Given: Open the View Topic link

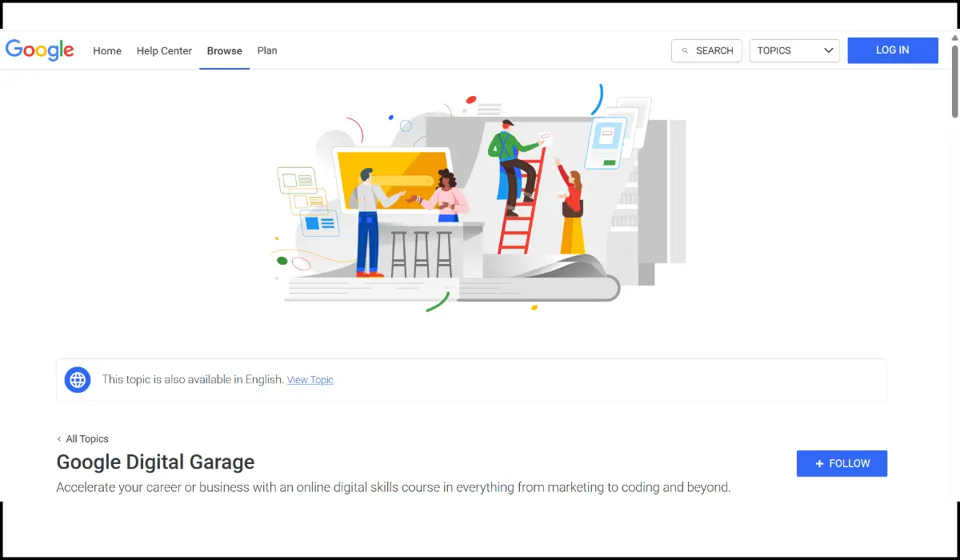Looking at the screenshot, I should click(x=310, y=380).
